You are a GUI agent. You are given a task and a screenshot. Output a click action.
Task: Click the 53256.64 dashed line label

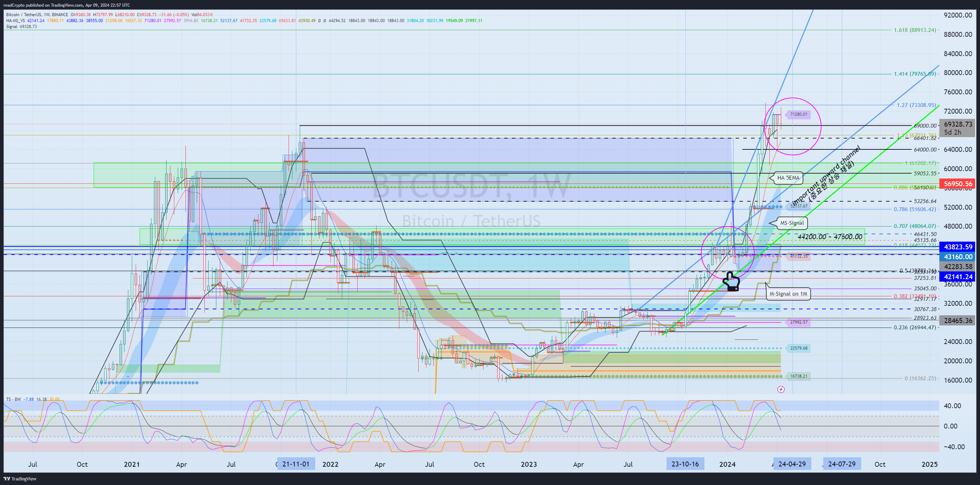925,201
